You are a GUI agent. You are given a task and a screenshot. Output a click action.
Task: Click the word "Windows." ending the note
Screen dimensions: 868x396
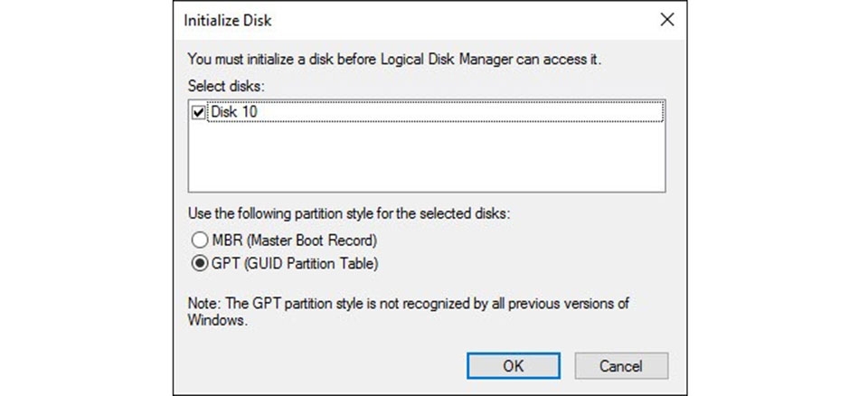pos(217,320)
